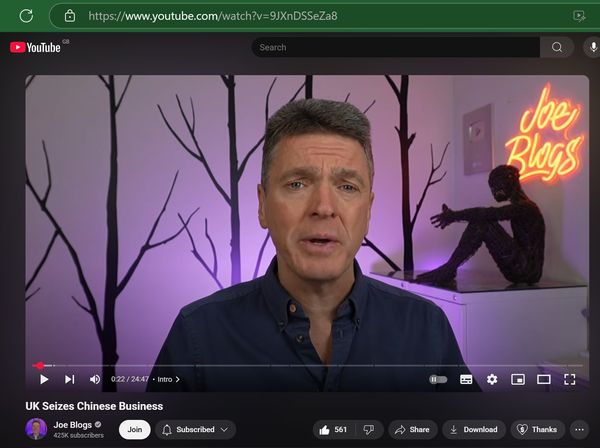Enable theater mode

click(x=544, y=379)
